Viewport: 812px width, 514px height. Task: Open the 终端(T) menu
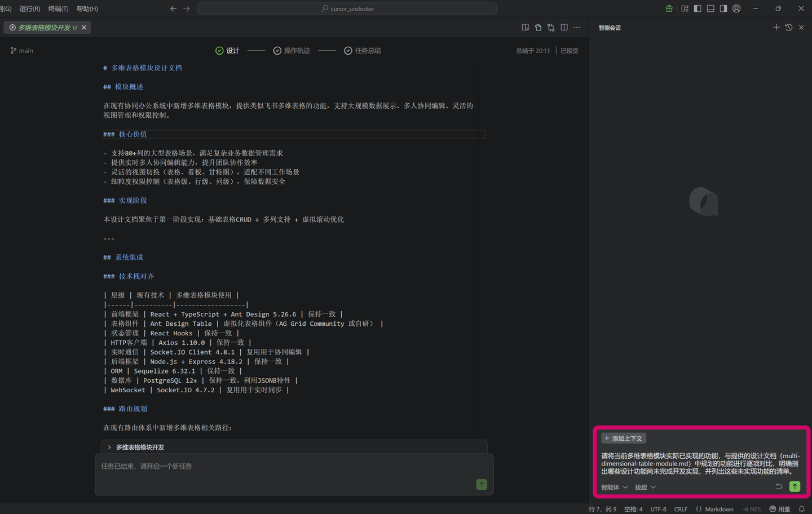(57, 8)
